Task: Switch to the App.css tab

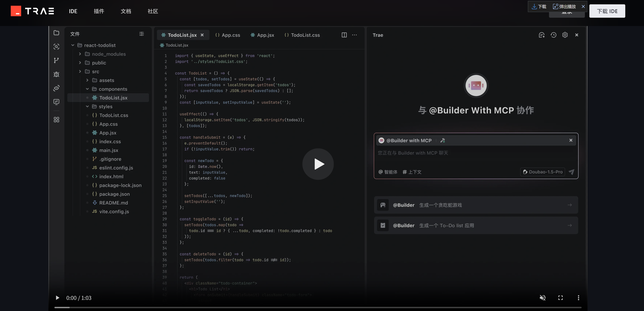Action: pos(227,35)
